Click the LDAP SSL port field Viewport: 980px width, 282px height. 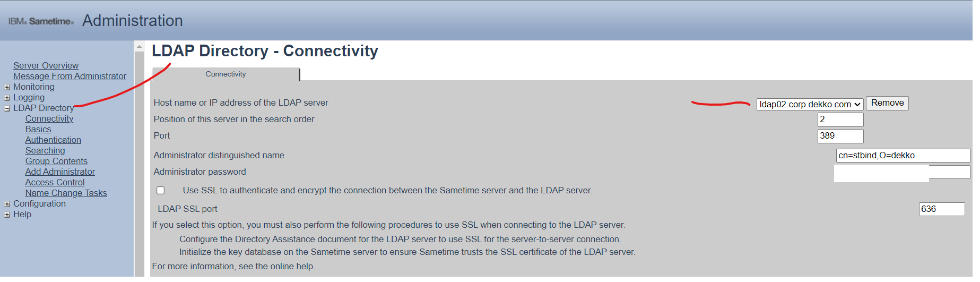pyautogui.click(x=942, y=209)
